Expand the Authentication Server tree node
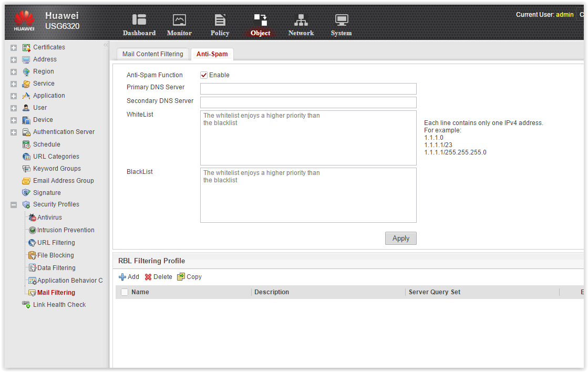The width and height of the screenshot is (588, 372). [x=14, y=132]
